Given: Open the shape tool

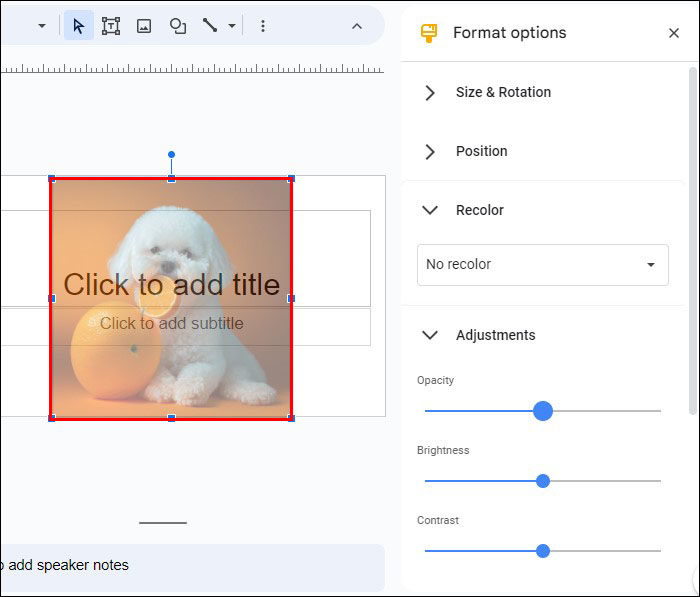Looking at the screenshot, I should tap(178, 26).
